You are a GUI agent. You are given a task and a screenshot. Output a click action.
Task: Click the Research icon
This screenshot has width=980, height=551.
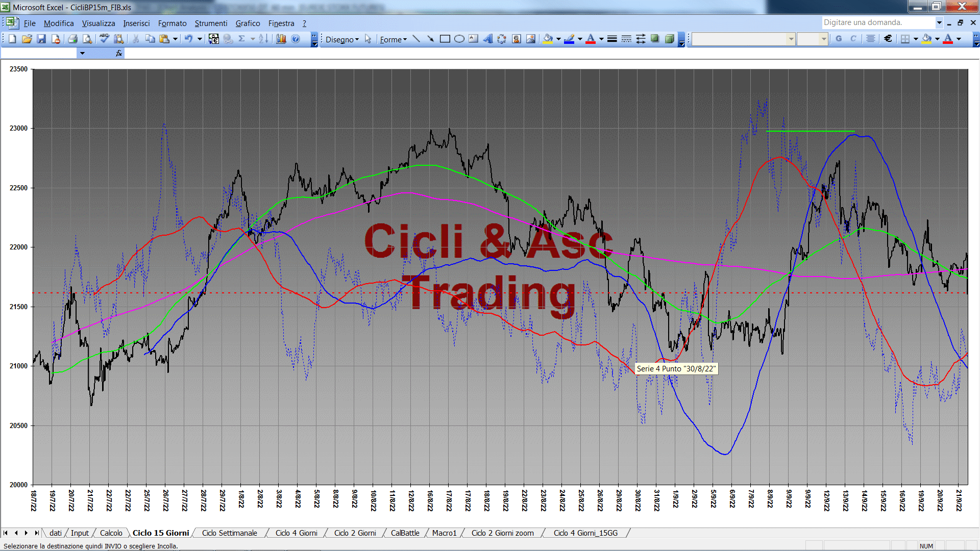point(119,39)
